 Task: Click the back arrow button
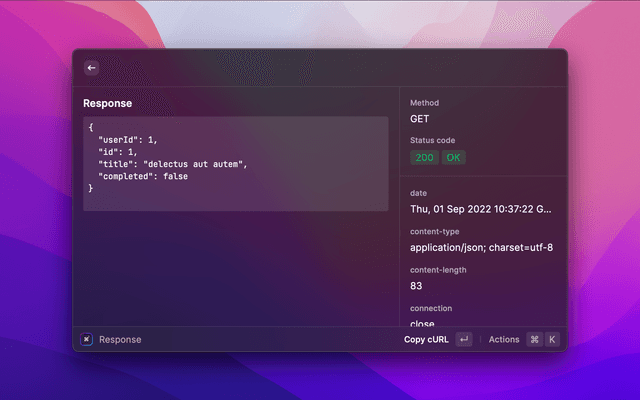pos(91,68)
